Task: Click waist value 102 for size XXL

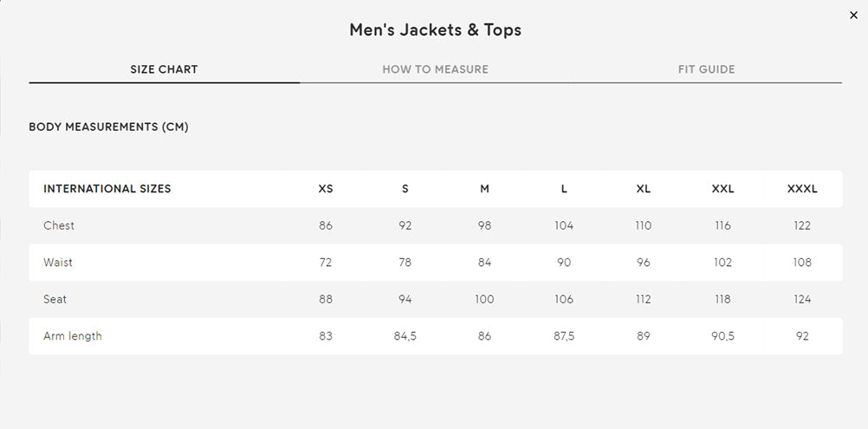Action: [x=722, y=263]
